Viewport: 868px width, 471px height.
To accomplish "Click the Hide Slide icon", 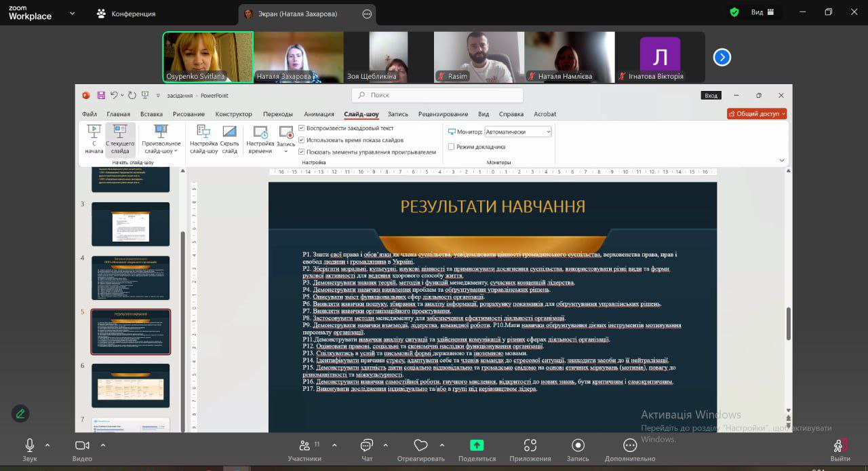I will pyautogui.click(x=230, y=139).
